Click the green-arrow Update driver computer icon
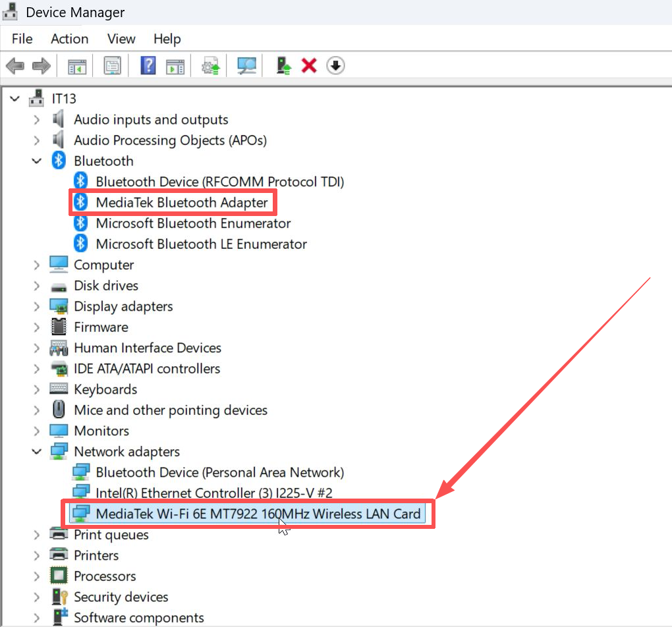This screenshot has width=672, height=627. [283, 66]
